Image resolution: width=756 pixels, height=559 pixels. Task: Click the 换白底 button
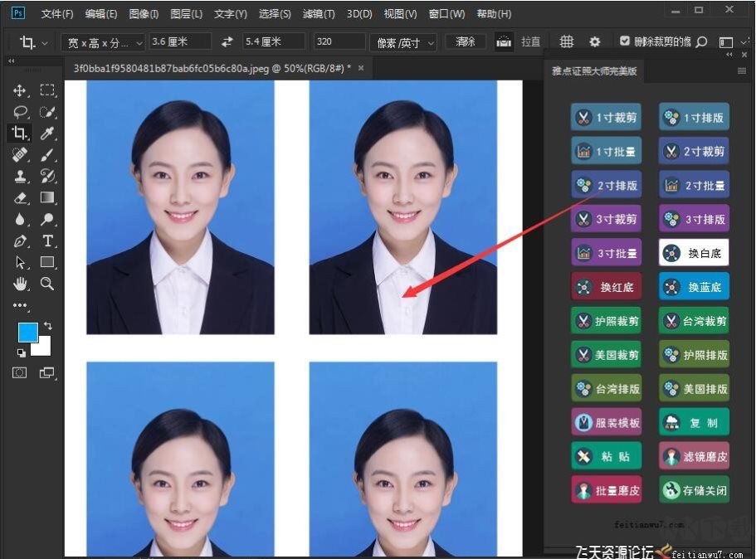(x=694, y=253)
